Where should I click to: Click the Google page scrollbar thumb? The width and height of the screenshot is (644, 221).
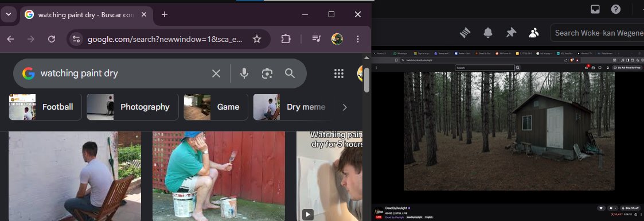367,80
